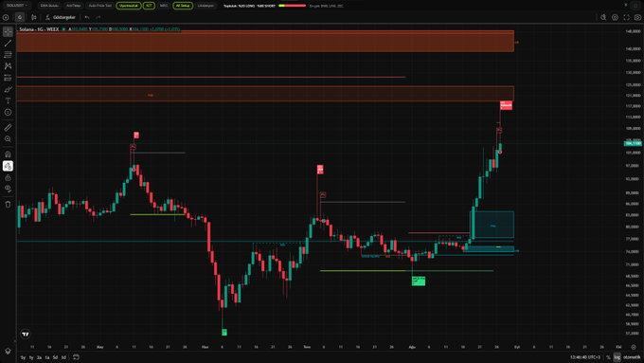Take a chart snapshot with camera icon
644x363 pixels.
(637, 17)
